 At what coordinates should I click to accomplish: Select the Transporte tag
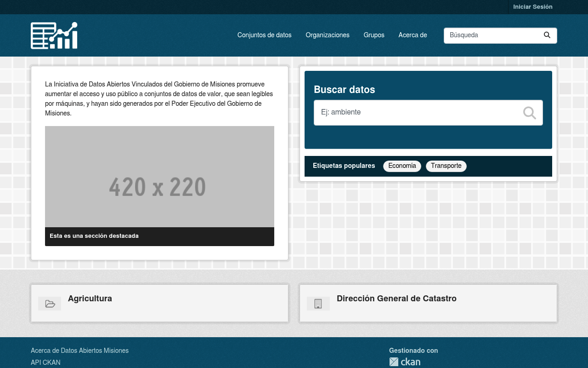coord(446,166)
